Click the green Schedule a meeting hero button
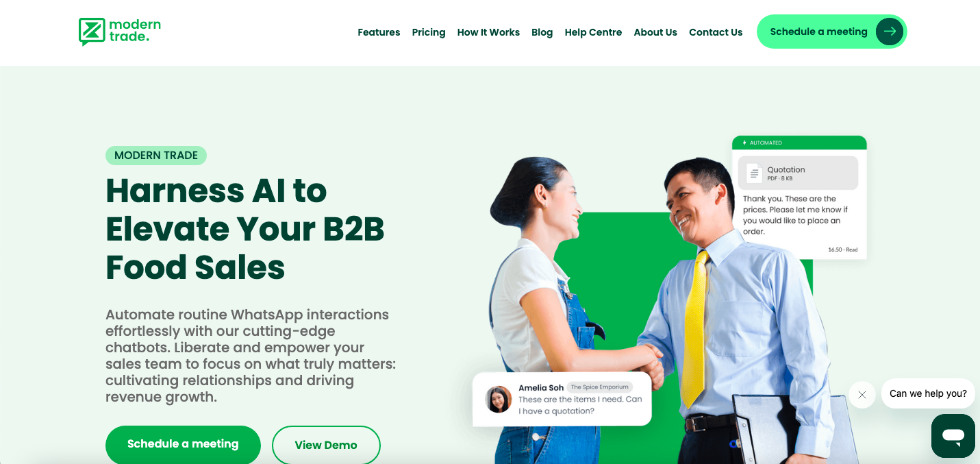The width and height of the screenshot is (980, 464). tap(183, 444)
